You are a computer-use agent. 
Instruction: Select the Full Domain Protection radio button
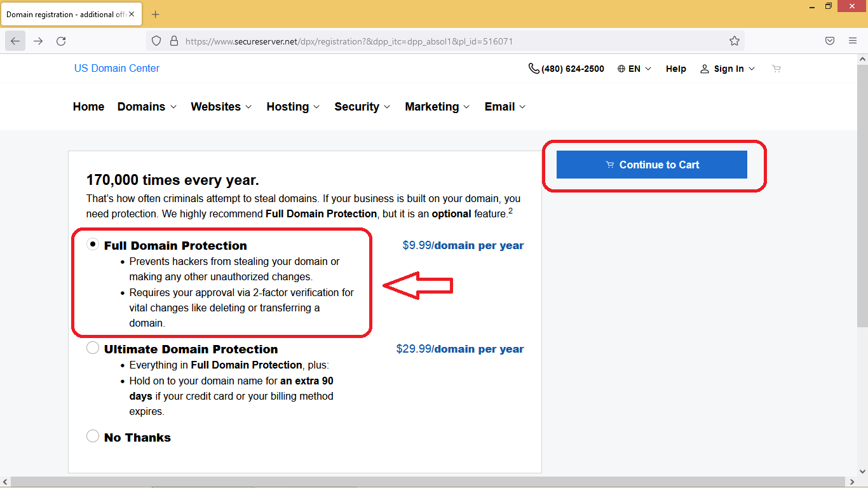[x=93, y=244]
